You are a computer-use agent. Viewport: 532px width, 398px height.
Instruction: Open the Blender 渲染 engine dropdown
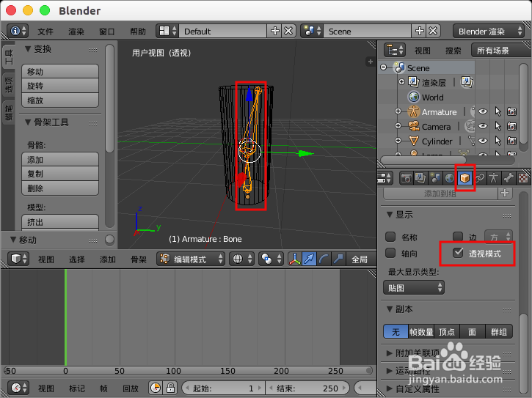(489, 32)
